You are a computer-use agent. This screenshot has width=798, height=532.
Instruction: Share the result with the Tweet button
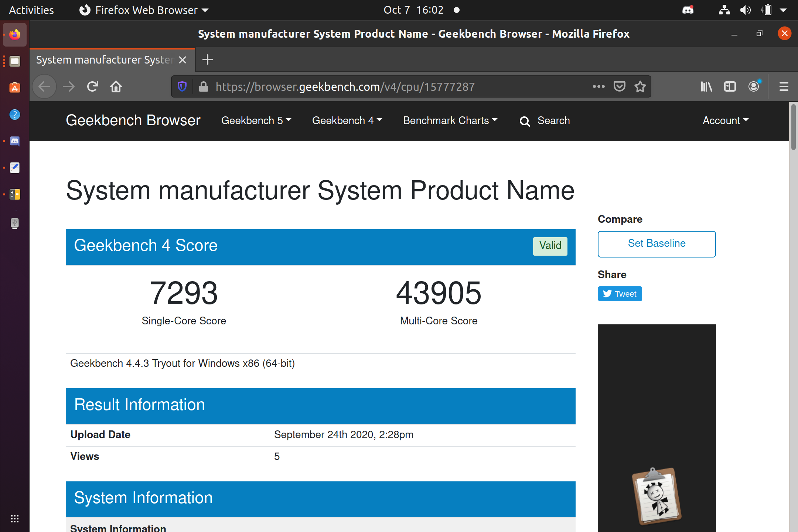(620, 294)
